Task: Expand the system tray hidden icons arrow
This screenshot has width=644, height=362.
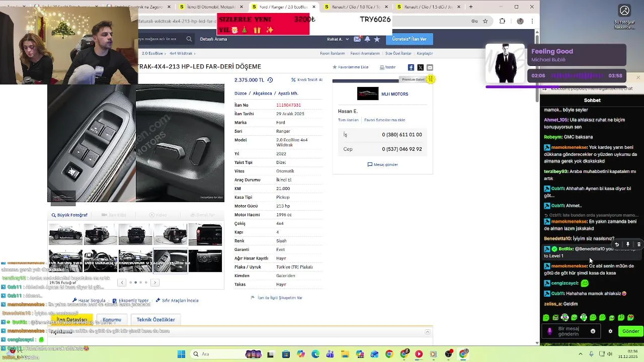Action: tap(580, 354)
